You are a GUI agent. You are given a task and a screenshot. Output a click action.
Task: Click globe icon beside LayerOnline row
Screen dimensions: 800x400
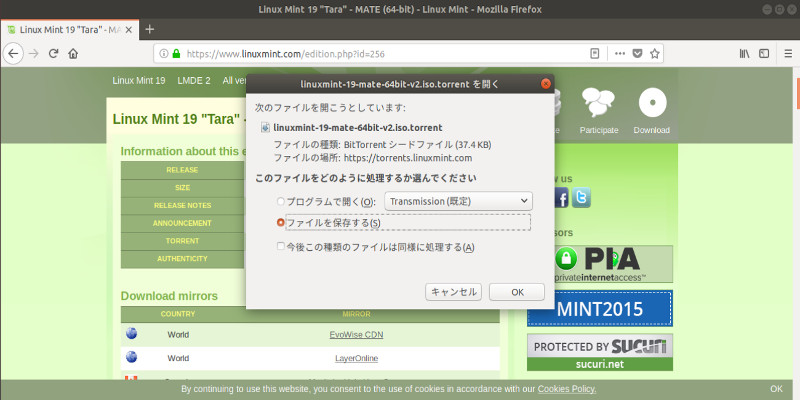coord(132,357)
